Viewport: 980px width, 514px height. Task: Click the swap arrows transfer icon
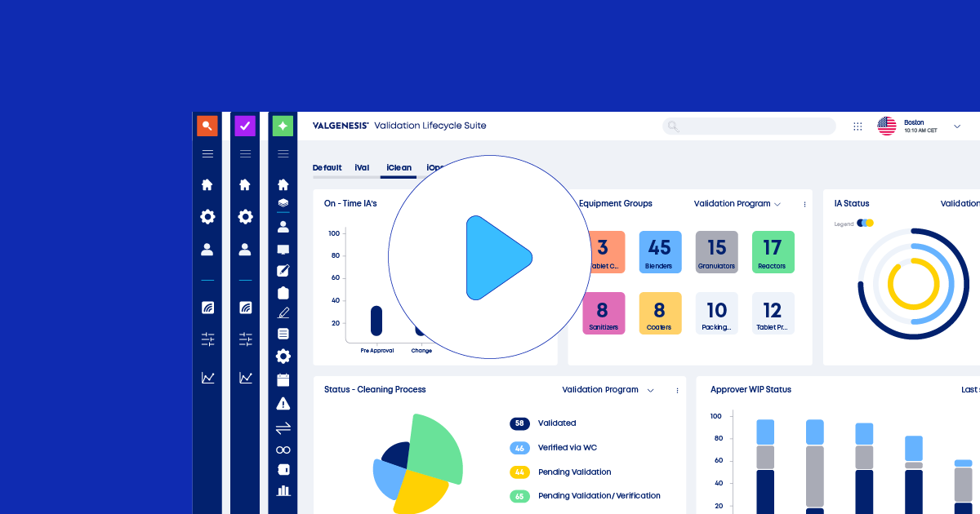(283, 428)
